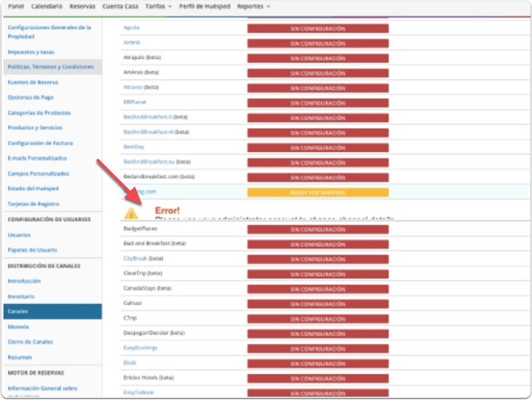
Task: Open Moneda in sidebar
Action: [x=18, y=327]
